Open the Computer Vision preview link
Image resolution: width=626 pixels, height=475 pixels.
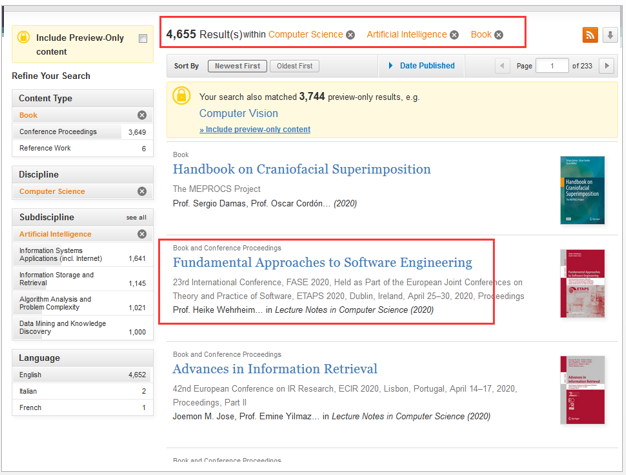tap(239, 113)
